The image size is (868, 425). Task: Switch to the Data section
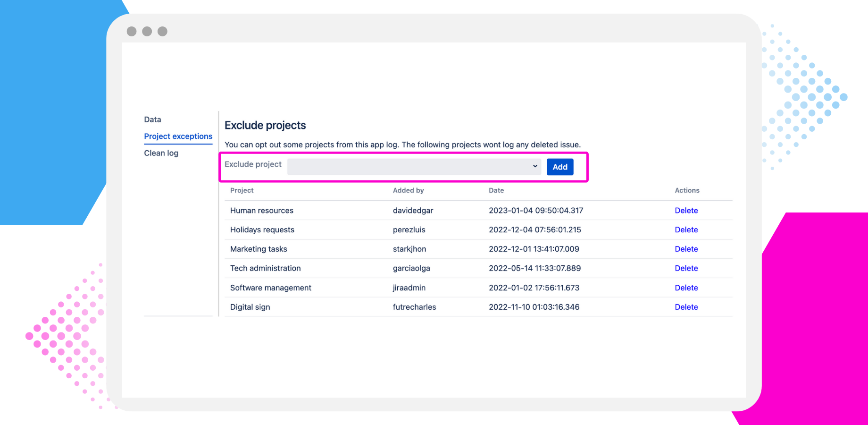[152, 119]
